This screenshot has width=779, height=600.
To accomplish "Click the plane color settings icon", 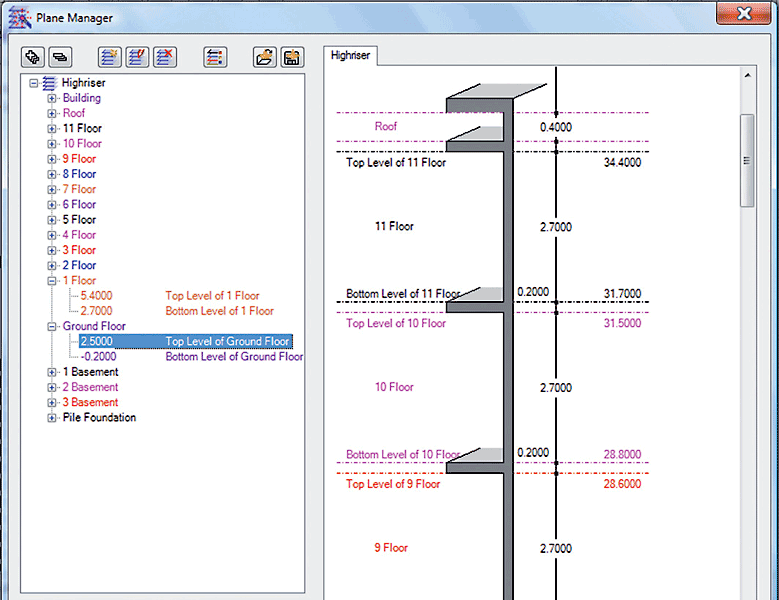I will tap(214, 57).
